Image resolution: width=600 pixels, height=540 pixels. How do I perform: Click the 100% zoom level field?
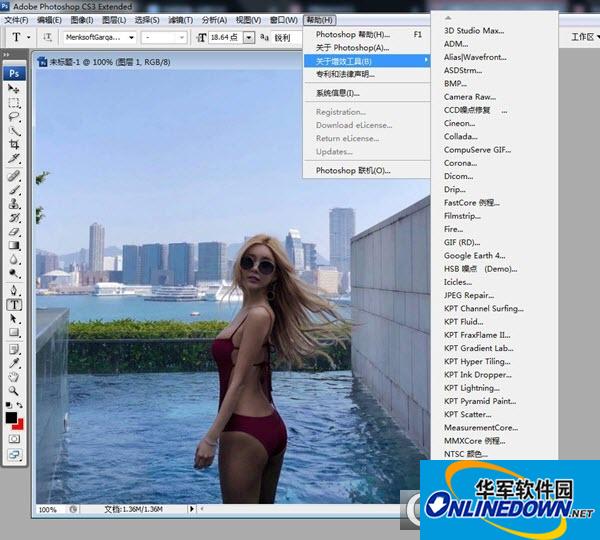(x=48, y=510)
